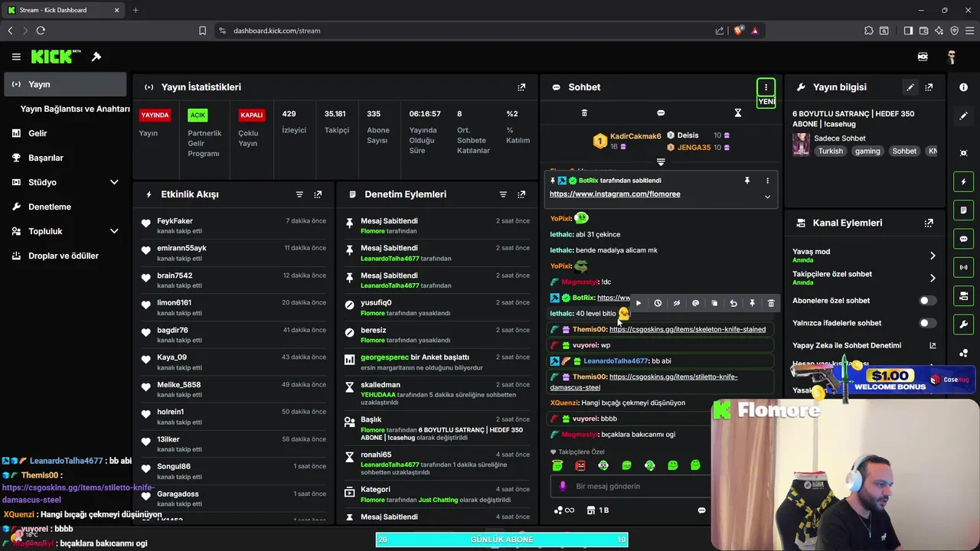Click the info icon in right sidebar

click(964, 87)
